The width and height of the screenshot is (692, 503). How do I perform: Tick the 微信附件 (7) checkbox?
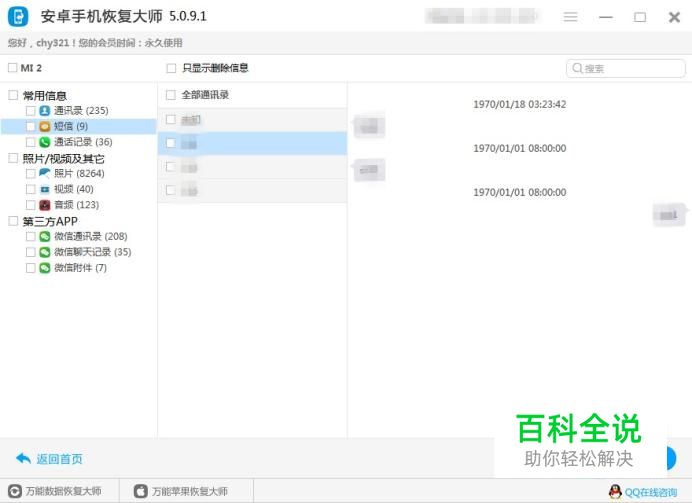click(30, 268)
